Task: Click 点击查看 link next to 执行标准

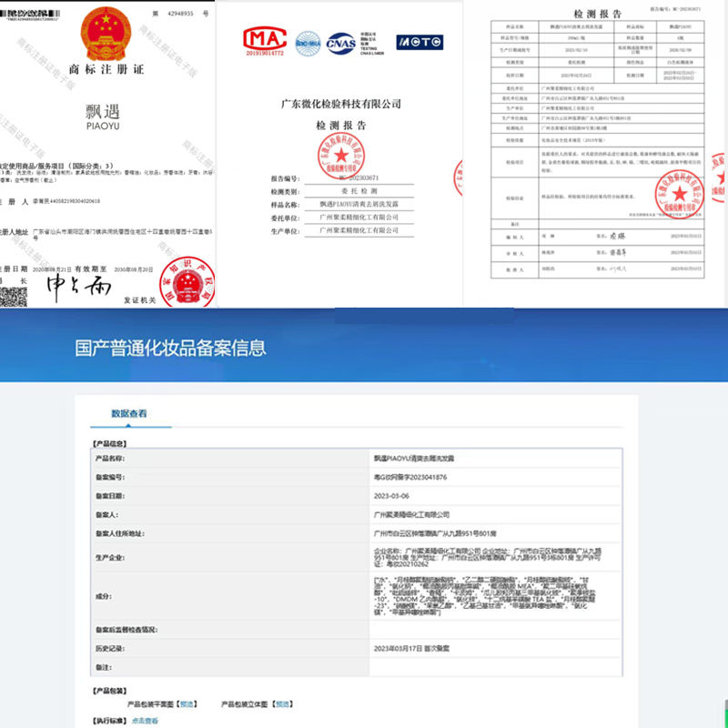Action: point(145,721)
